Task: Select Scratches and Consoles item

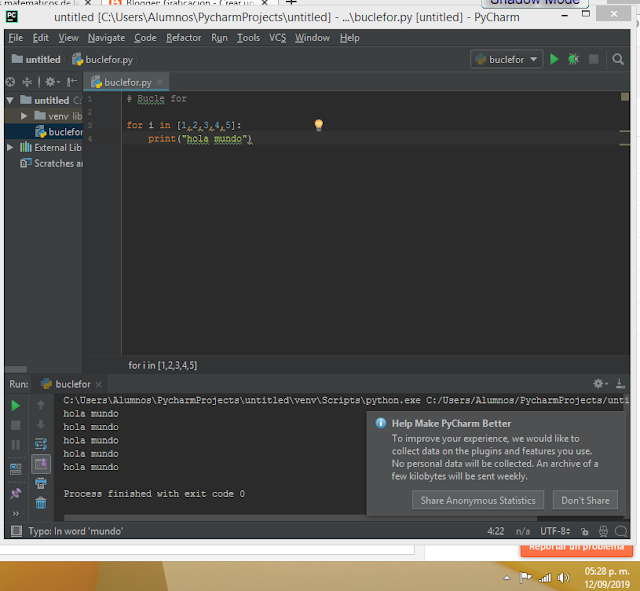Action: pos(51,163)
